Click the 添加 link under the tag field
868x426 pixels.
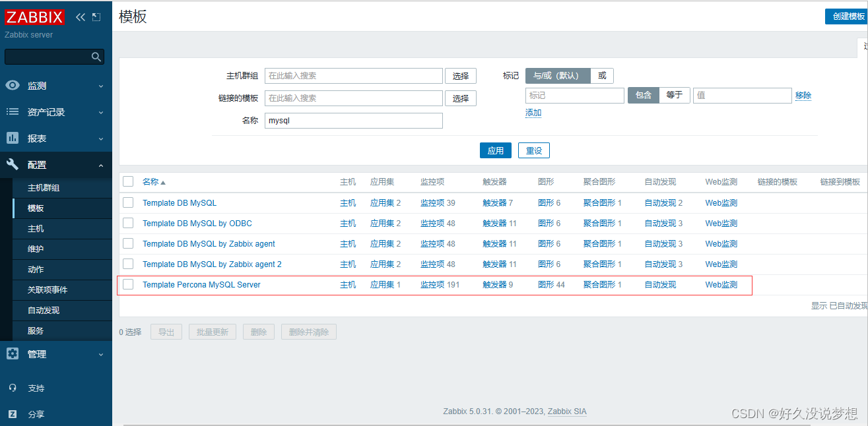pos(533,113)
